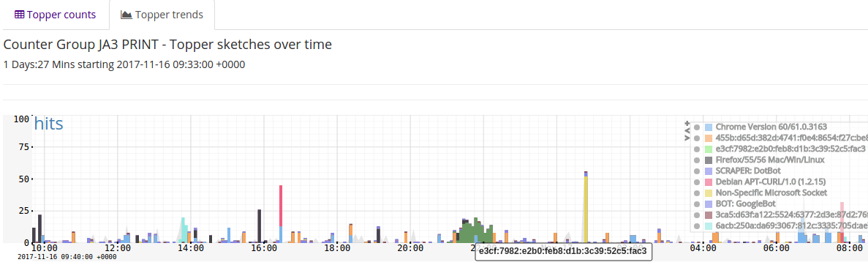Click the area chart icon on Topper trends
Screen dimensions: 868x265
pyautogui.click(x=127, y=15)
